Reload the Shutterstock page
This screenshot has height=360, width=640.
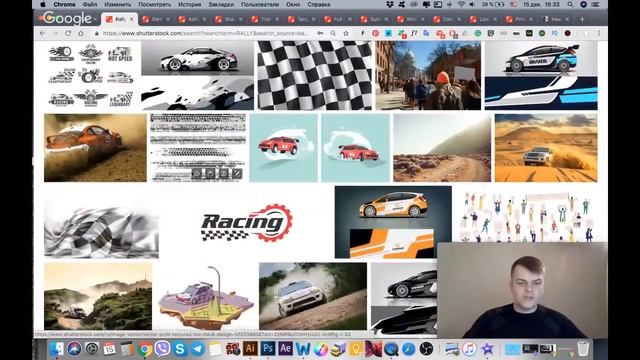tap(68, 33)
